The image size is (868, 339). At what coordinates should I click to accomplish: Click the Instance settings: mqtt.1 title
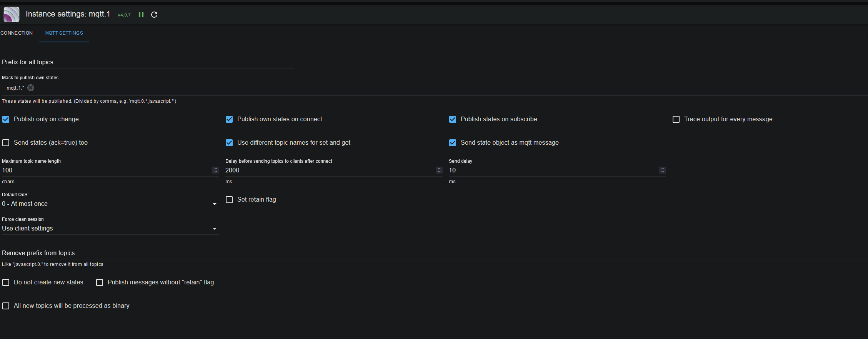(x=68, y=14)
